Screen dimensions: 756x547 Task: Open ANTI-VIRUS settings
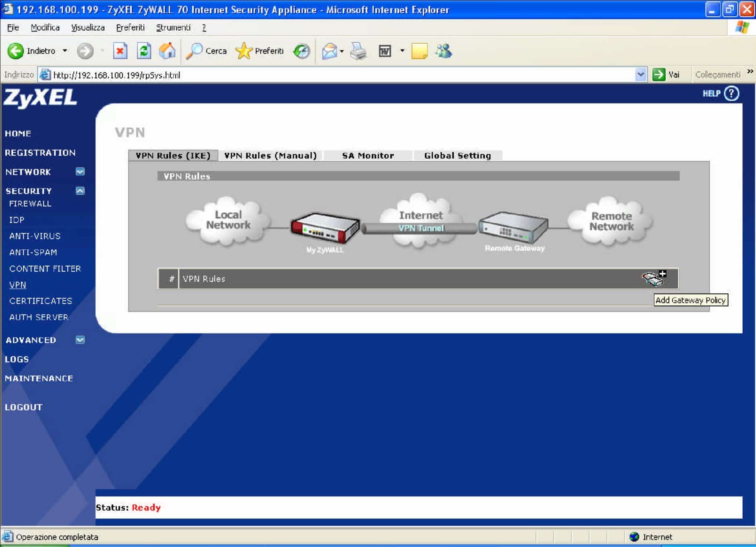pyautogui.click(x=35, y=236)
